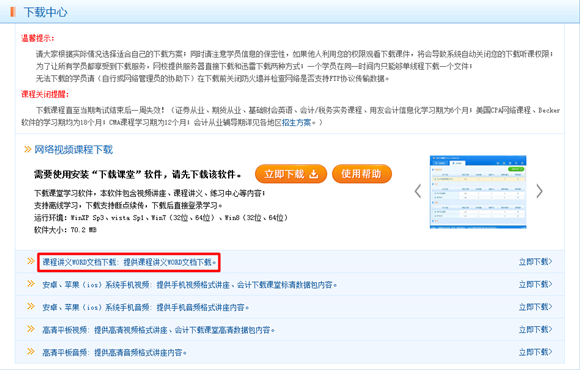Click double-arrow icon beside 高清平板音频 row
This screenshot has width=580, height=370.
pos(31,351)
